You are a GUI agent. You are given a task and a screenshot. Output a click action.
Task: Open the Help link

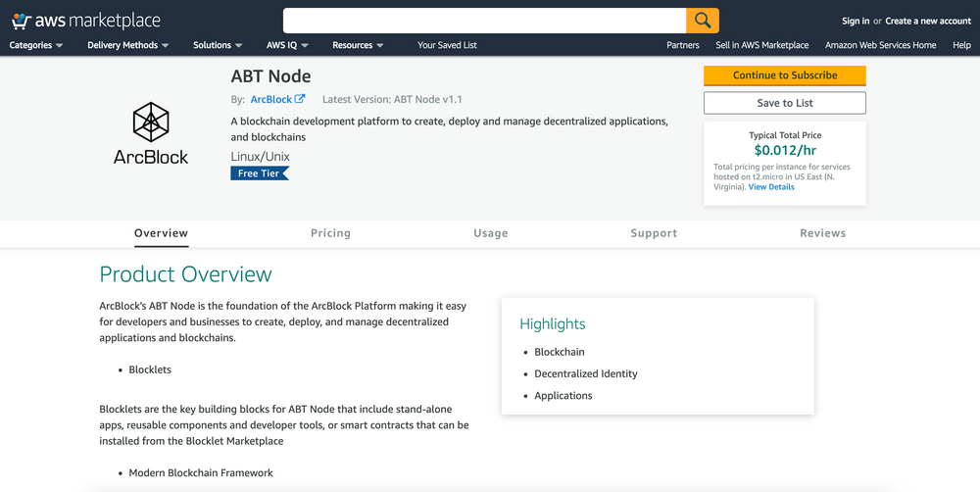click(962, 45)
